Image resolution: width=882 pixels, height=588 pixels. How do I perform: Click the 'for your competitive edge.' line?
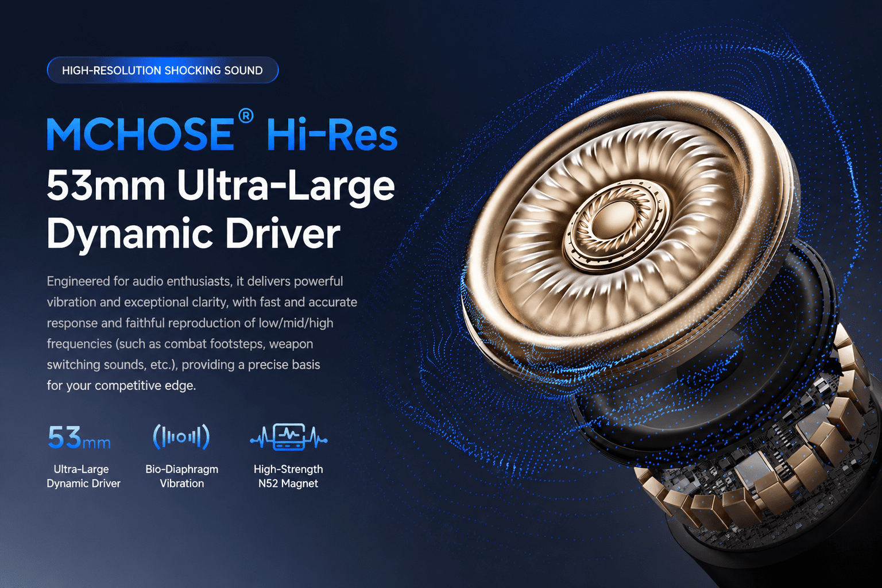[121, 385]
